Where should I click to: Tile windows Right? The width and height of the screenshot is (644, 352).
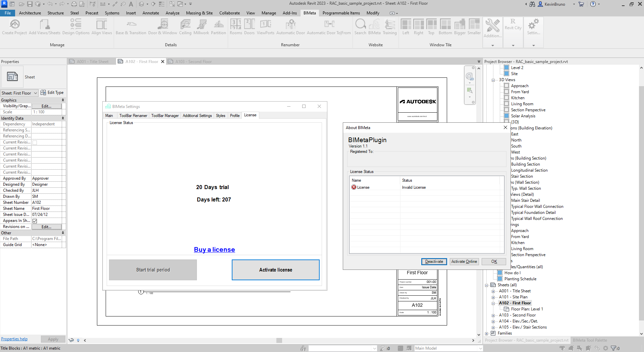(x=419, y=27)
